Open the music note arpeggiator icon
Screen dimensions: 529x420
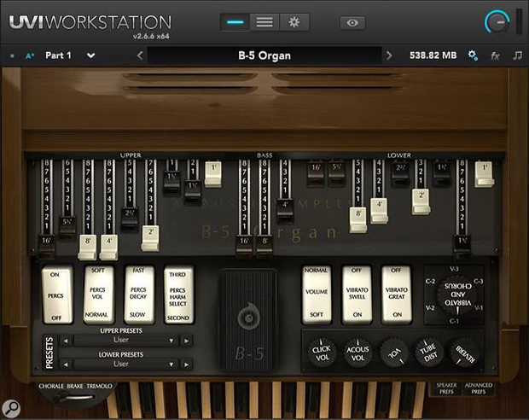point(517,55)
